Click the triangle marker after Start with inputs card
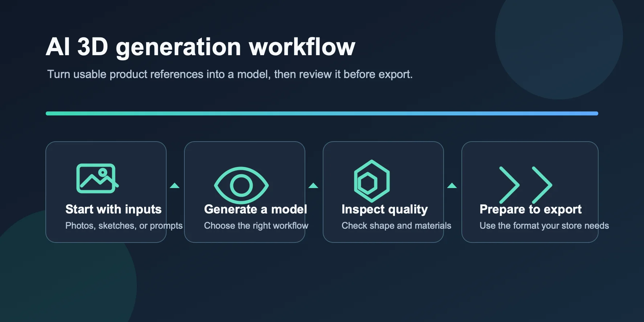644x322 pixels. 175,186
